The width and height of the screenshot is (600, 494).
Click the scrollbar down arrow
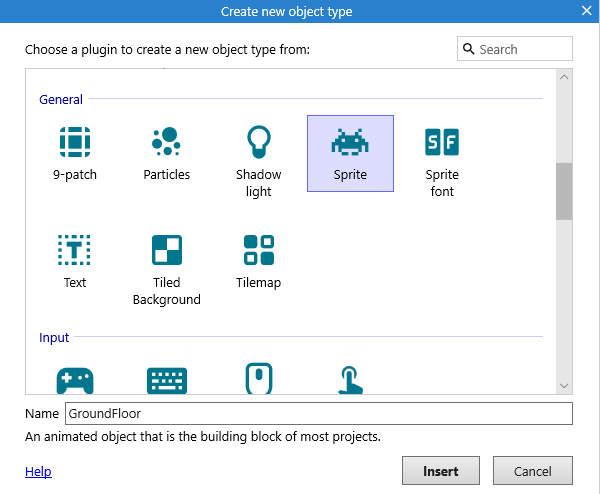[564, 385]
